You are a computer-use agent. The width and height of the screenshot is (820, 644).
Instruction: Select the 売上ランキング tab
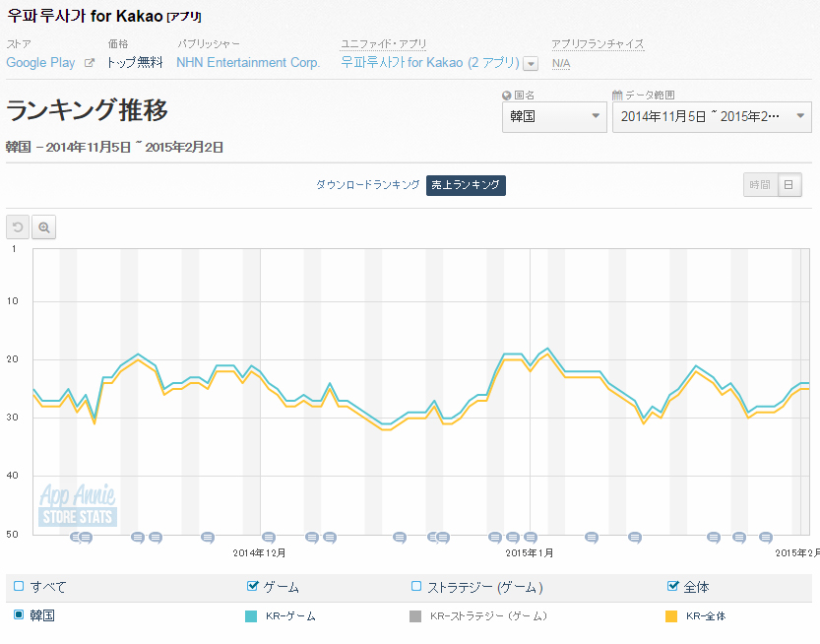[x=466, y=185]
